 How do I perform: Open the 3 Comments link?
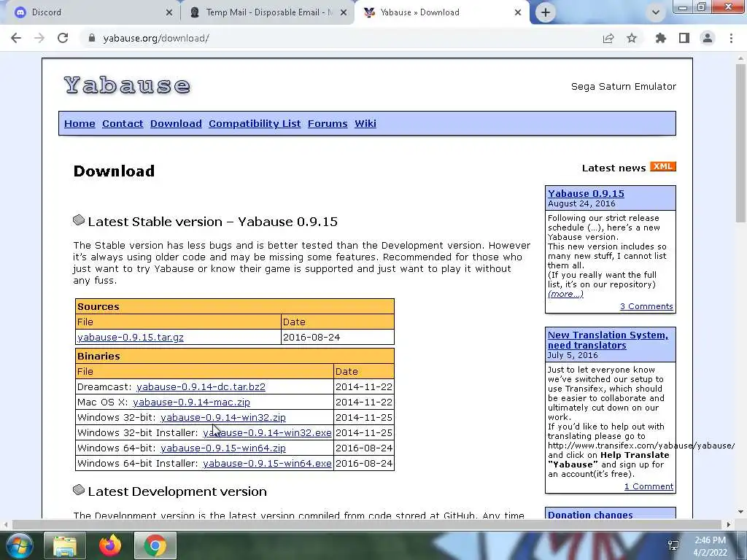click(646, 306)
